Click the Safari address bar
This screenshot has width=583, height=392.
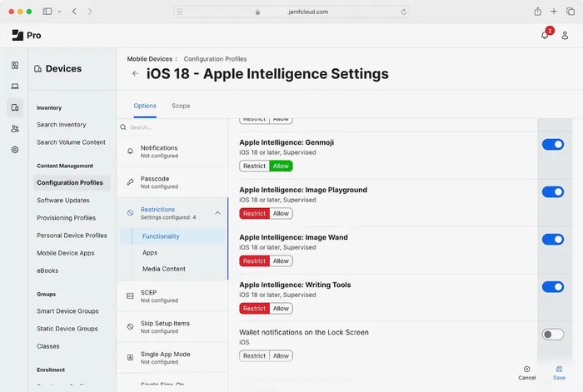[291, 12]
